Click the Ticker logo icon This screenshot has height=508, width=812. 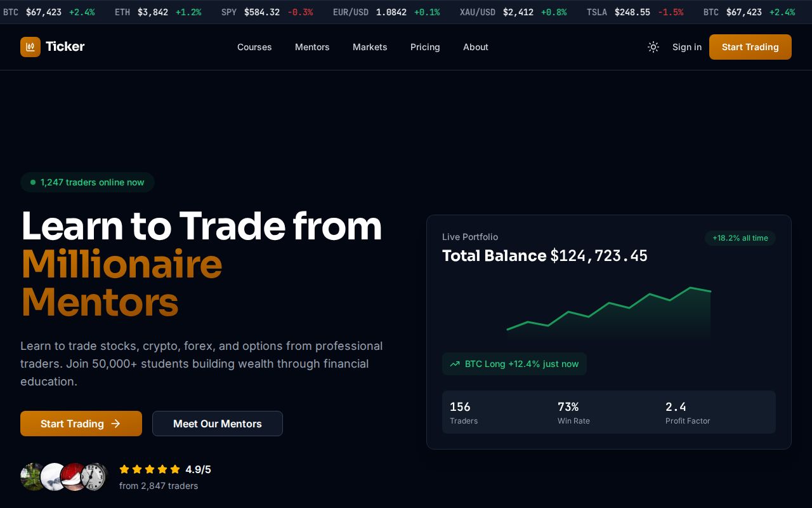[30, 47]
